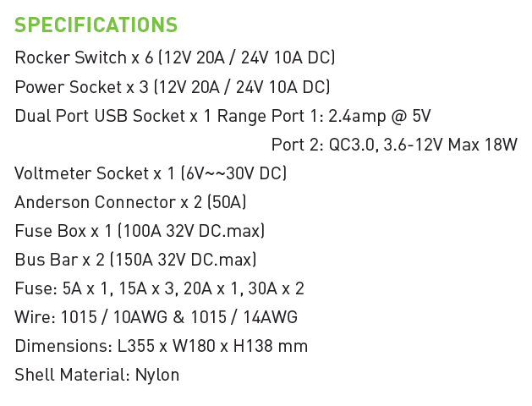Select the Voltmeter Socket x 1 line
532x406 pixels.
(151, 173)
